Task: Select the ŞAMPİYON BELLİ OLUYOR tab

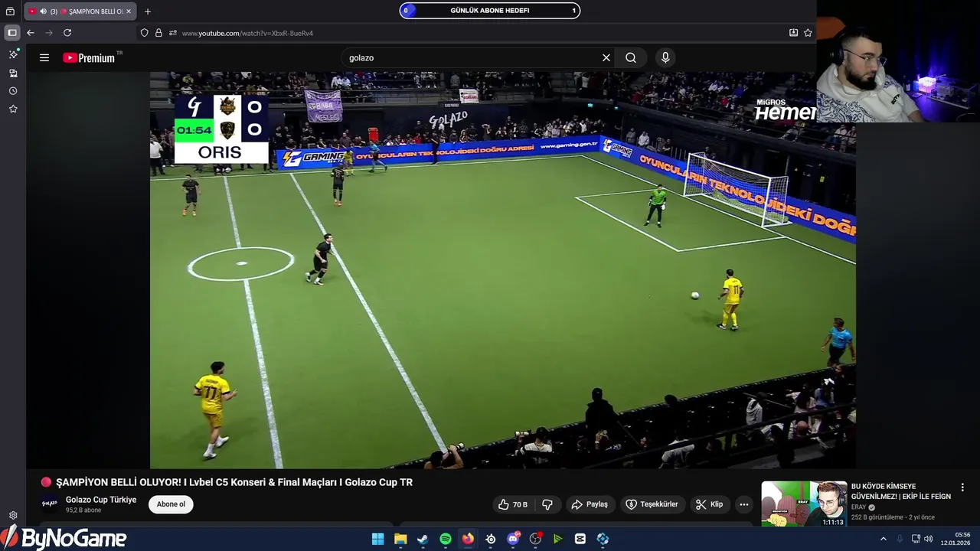Action: coord(80,11)
